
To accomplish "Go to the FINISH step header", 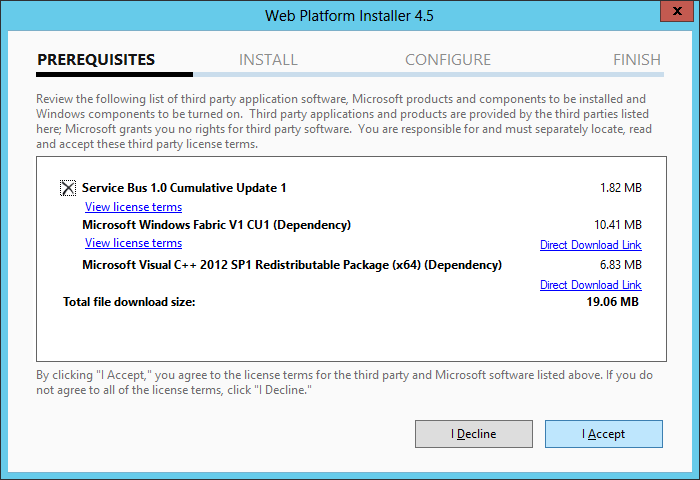I will pyautogui.click(x=637, y=59).
